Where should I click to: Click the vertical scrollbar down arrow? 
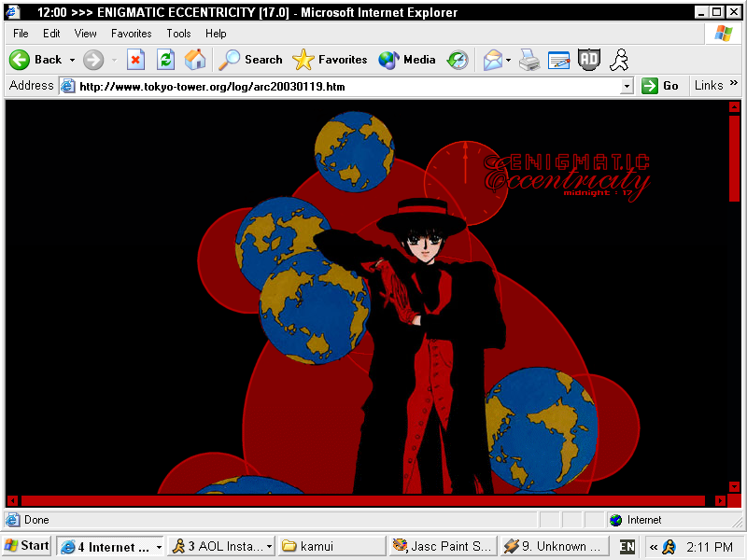[x=734, y=486]
